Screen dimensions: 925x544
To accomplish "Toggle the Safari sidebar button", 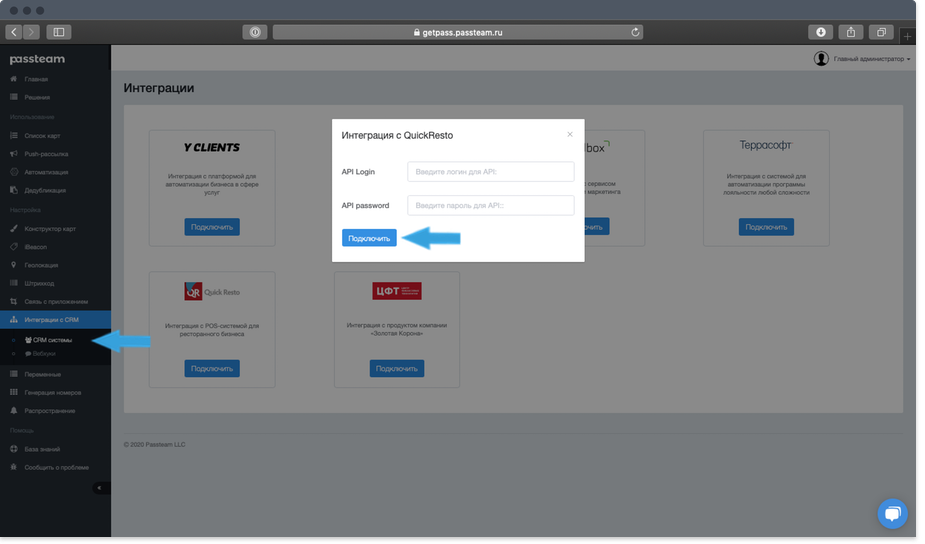I will click(x=59, y=32).
